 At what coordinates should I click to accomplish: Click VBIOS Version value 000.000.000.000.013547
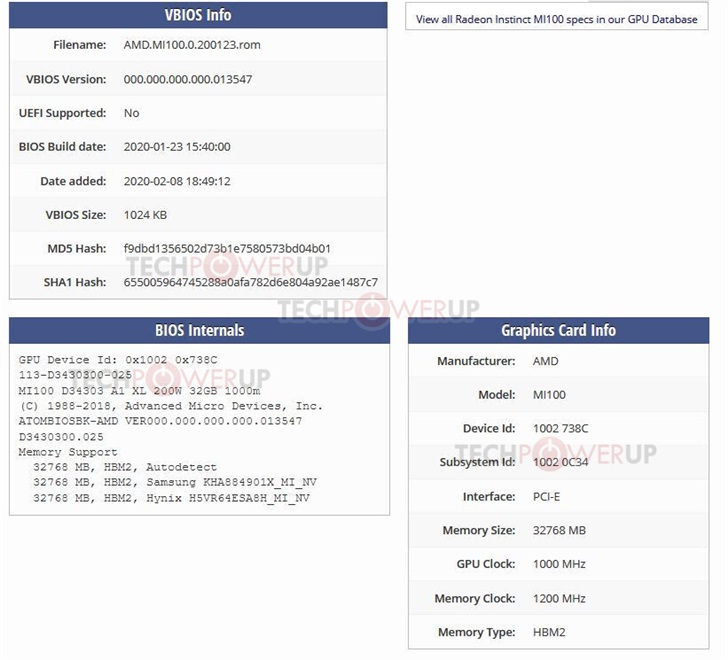[188, 79]
